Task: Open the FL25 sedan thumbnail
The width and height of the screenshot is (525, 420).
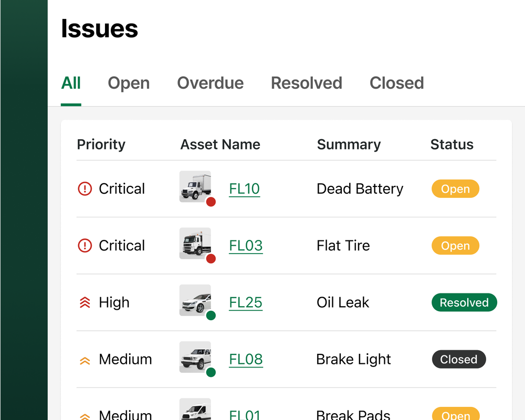Action: 195,300
